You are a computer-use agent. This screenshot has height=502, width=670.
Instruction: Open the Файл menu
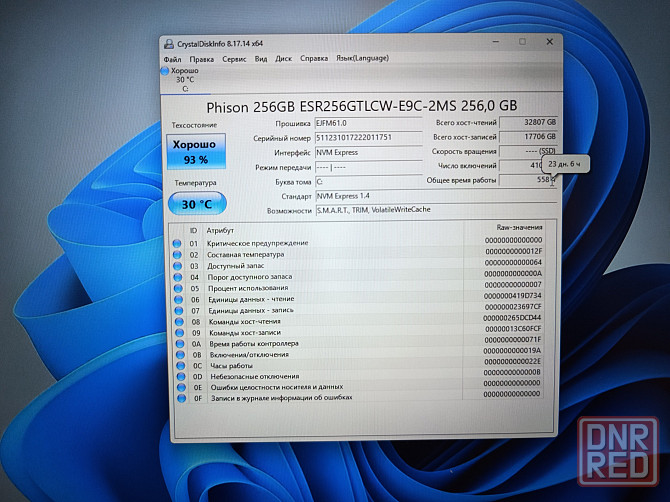point(172,59)
